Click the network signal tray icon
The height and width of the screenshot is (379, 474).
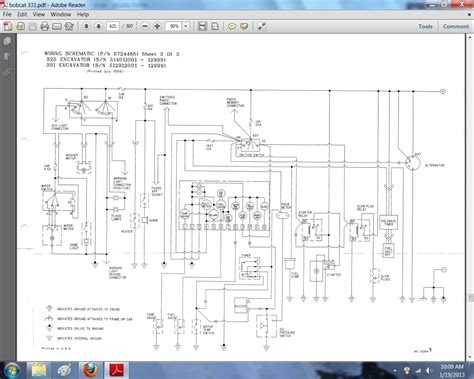418,370
